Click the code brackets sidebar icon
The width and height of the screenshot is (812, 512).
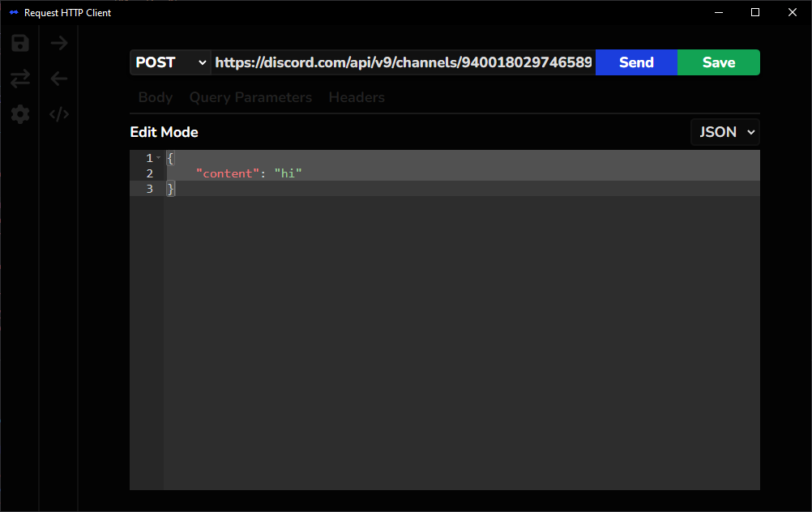59,114
